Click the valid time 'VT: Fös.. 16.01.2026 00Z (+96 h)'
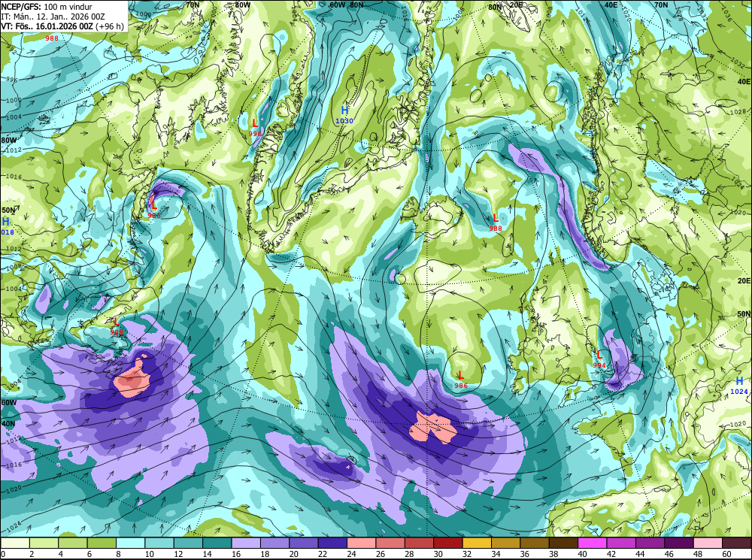Viewport: 752px width, 560px height. pyautogui.click(x=62, y=26)
